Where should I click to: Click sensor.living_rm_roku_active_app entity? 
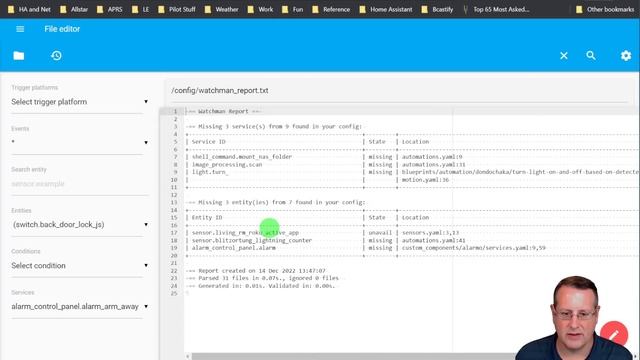tap(245, 233)
